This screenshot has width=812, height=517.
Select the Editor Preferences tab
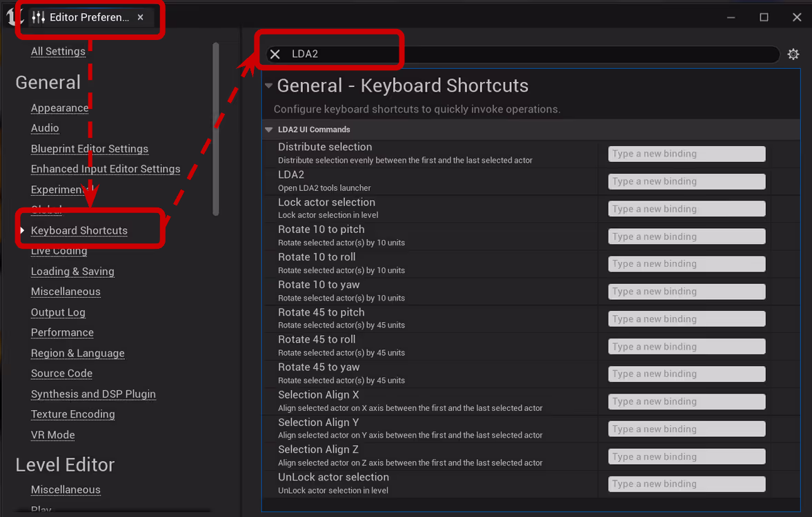click(89, 18)
